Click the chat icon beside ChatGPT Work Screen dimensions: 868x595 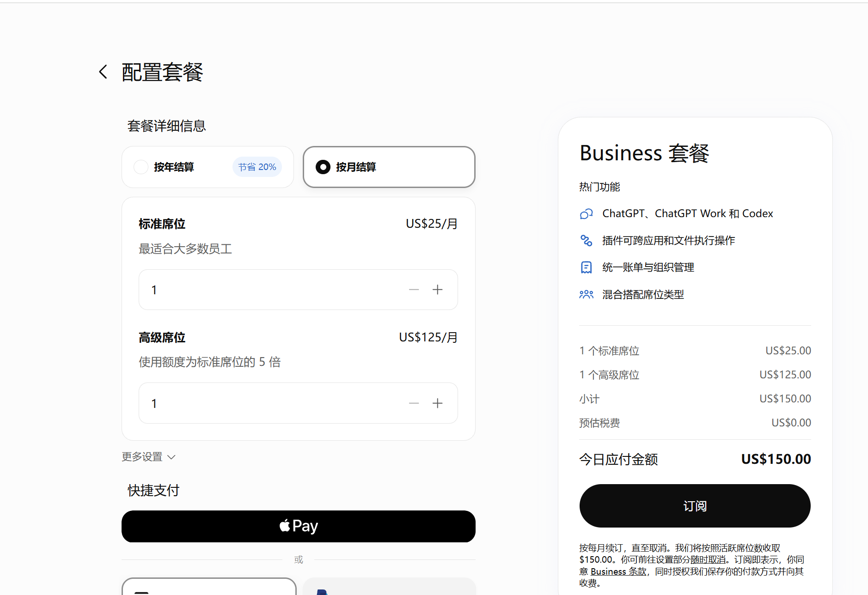(x=586, y=214)
